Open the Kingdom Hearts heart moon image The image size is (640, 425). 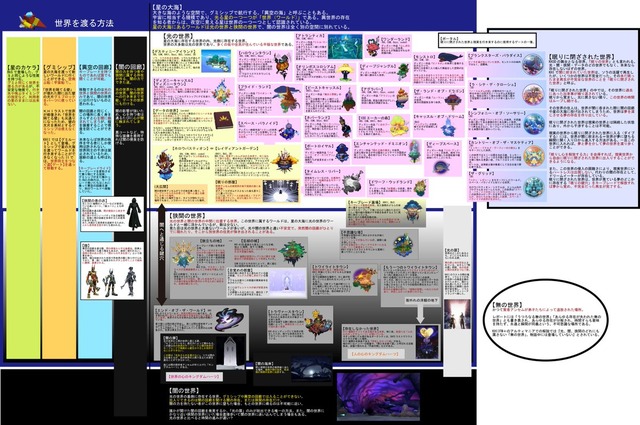[x=427, y=342]
